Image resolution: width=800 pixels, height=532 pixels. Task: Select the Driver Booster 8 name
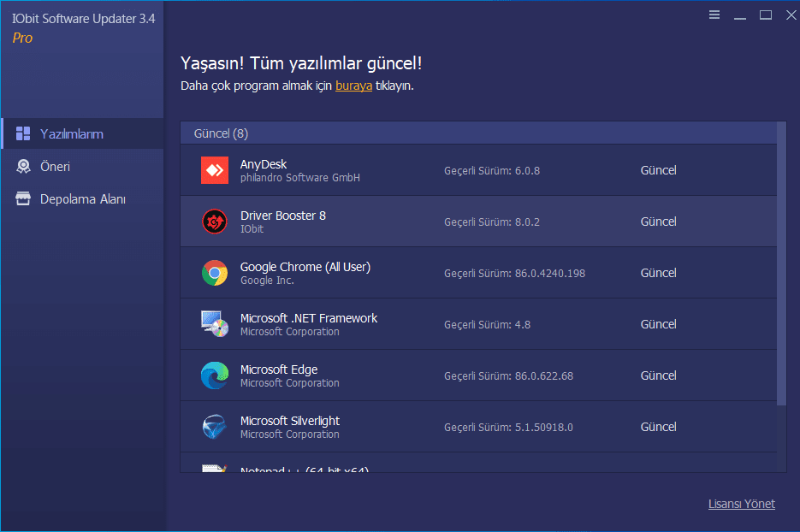pyautogui.click(x=282, y=216)
